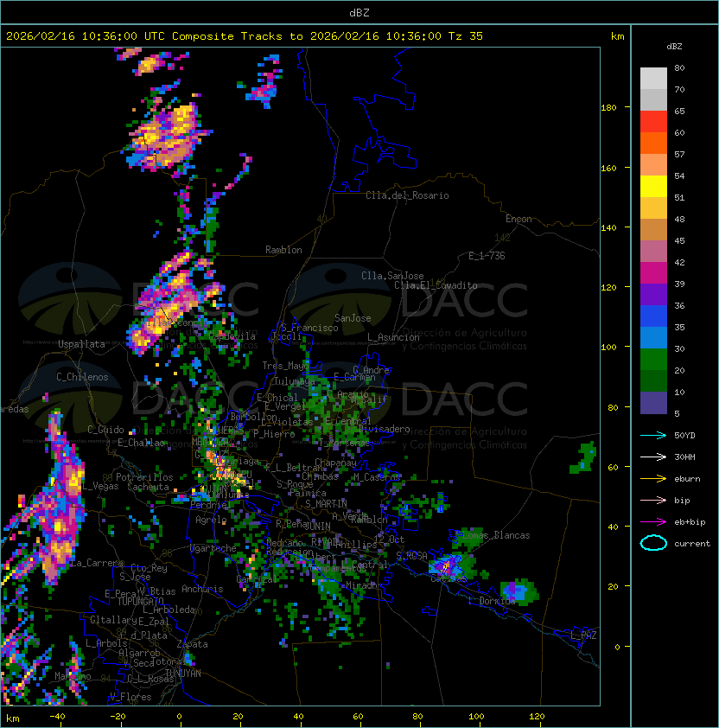
Task: Click the TUNUYAN town label
Action: coord(183,674)
